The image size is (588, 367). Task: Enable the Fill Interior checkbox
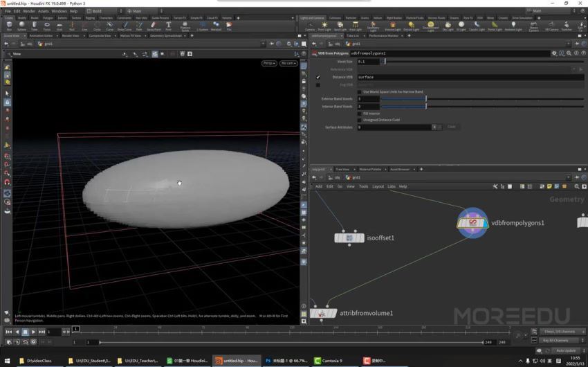point(359,114)
